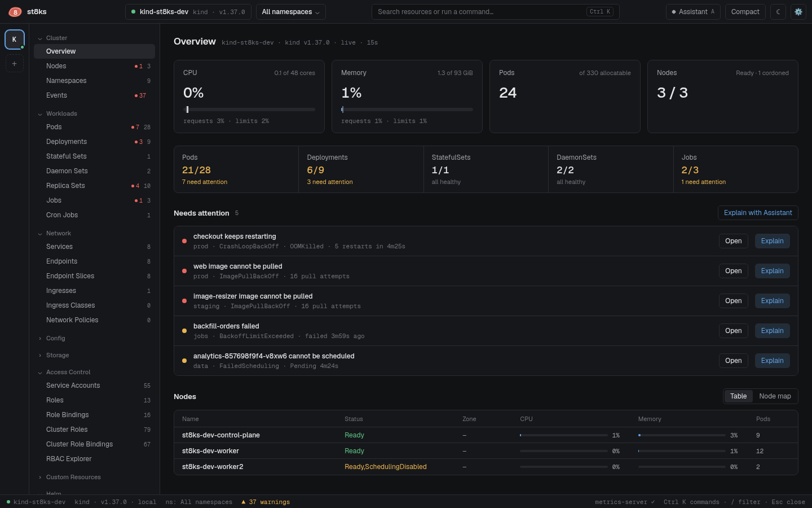Click the CPU usage bar in the CPU card
The width and height of the screenshot is (812, 508).
[x=249, y=110]
